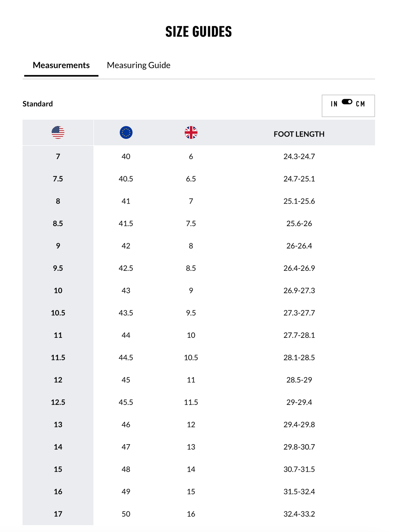Select US size 10.5 cell
The height and width of the screenshot is (532, 396).
pyautogui.click(x=58, y=313)
